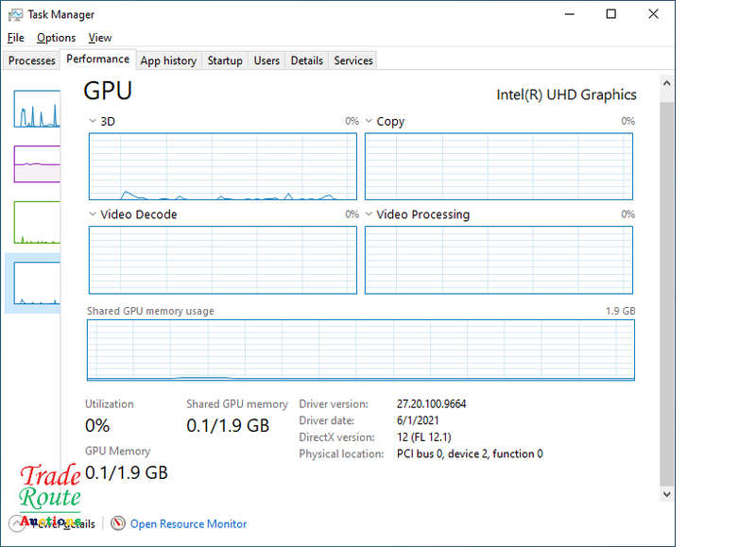Open the File menu
This screenshot has width=756, height=547.
pyautogui.click(x=15, y=38)
